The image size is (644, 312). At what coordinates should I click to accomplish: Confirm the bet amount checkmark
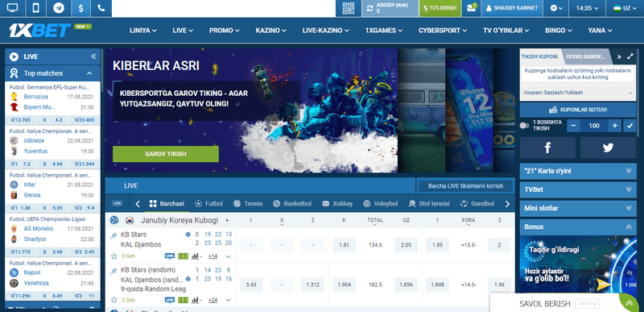630,126
